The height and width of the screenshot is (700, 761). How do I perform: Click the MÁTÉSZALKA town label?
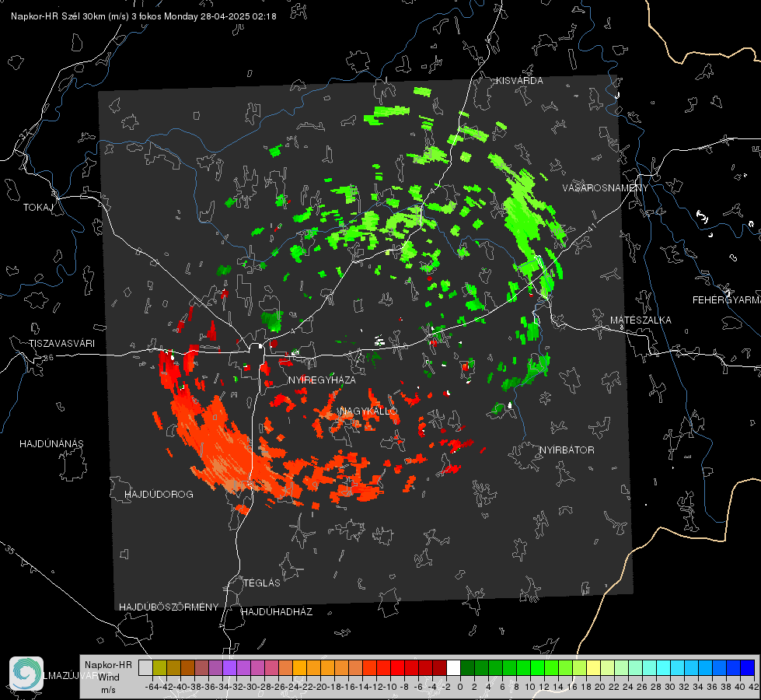pos(641,320)
